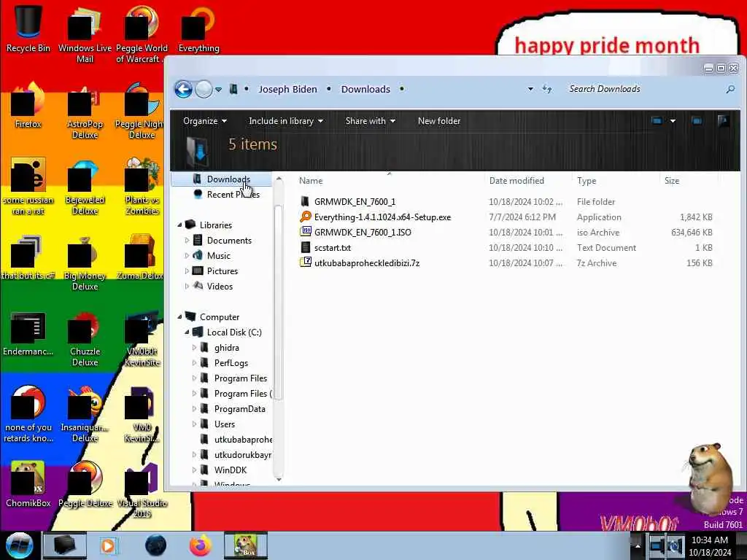Sort by the Size column header
Viewport: 747px width, 560px height.
point(672,181)
